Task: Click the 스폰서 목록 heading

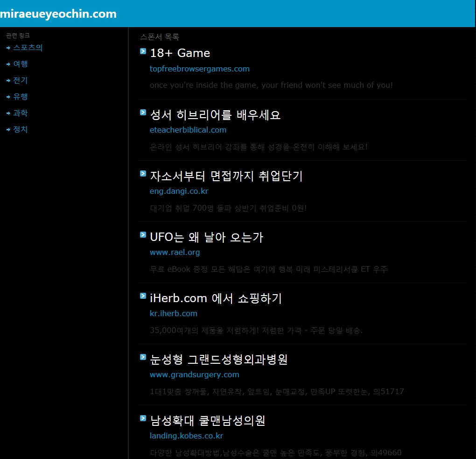Action: pyautogui.click(x=160, y=37)
